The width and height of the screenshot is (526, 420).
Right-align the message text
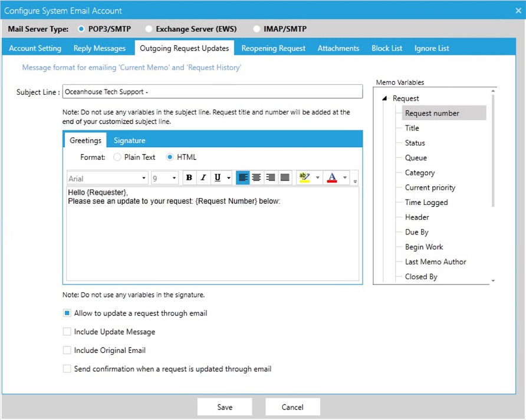coord(271,177)
